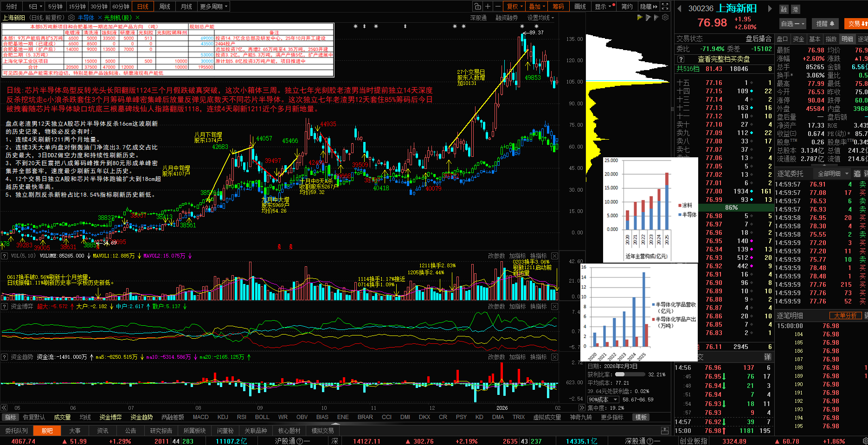
Task: Open the 5日 period dropdown
Action: [35, 6]
